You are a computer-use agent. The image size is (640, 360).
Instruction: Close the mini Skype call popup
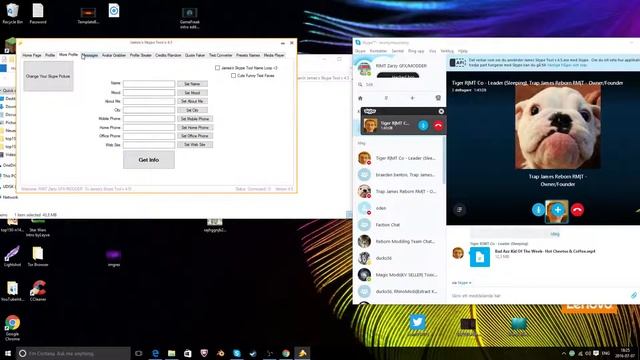click(x=441, y=111)
